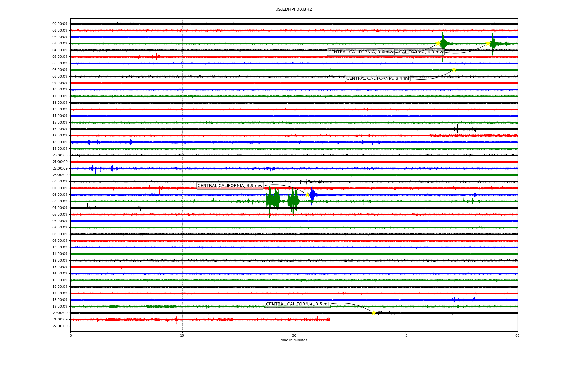Image resolution: width=588 pixels, height=368 pixels.
Task: Click the x-axis tick label 0
Action: pyautogui.click(x=71, y=335)
